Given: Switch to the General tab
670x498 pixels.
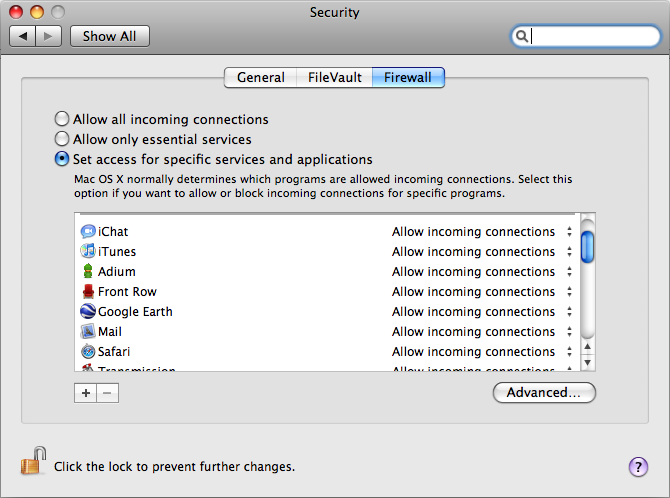Looking at the screenshot, I should coord(260,77).
